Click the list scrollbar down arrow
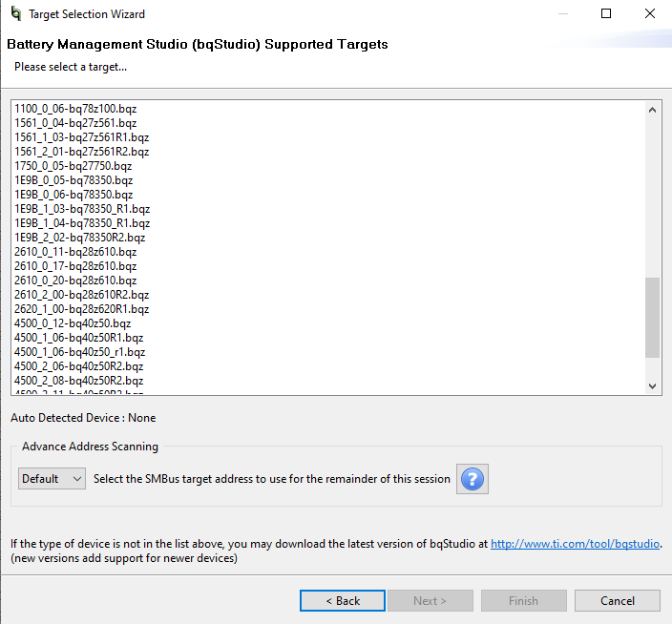This screenshot has width=672, height=624. [653, 385]
